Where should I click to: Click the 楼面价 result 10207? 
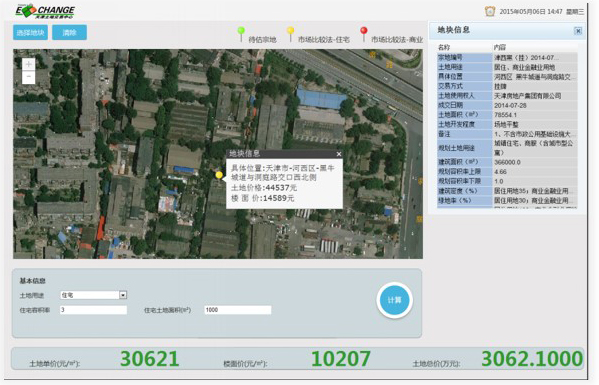[x=341, y=359]
